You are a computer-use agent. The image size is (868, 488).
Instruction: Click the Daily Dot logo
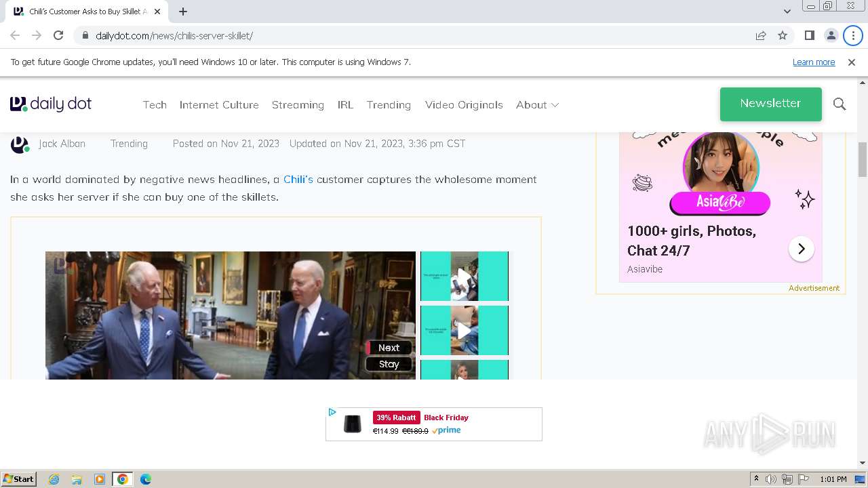tap(51, 104)
